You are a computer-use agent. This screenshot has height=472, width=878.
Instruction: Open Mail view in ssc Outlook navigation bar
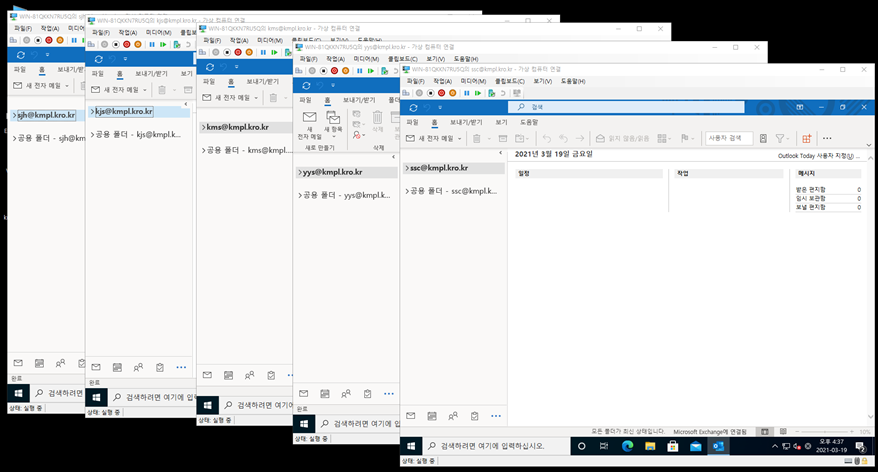coord(410,416)
